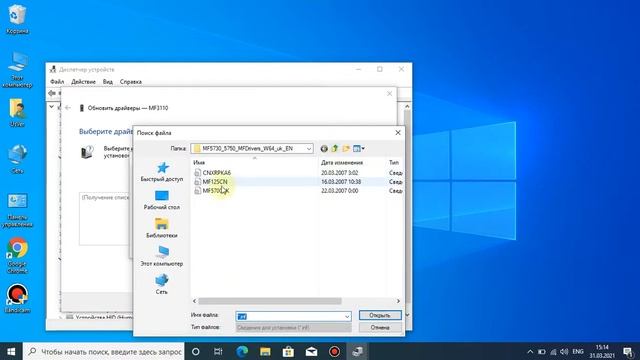This screenshot has height=360, width=640.
Task: Open the Папка folder dropdown
Action: [252, 149]
